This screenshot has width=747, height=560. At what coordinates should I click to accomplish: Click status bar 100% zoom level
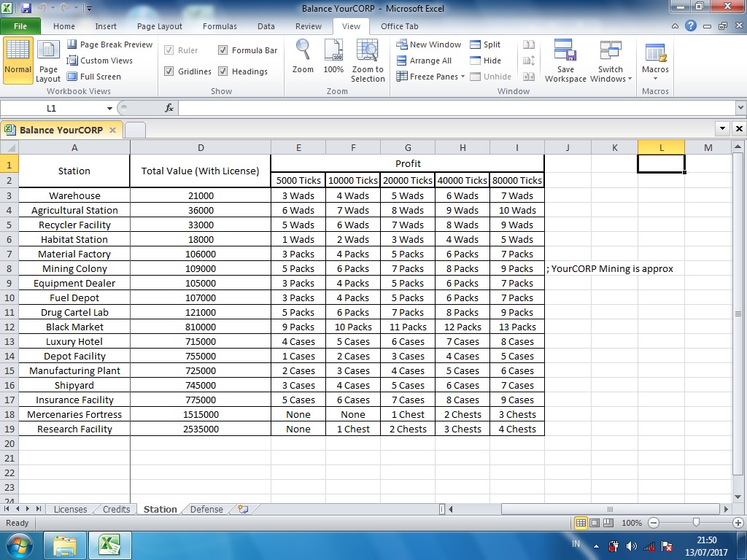pos(632,523)
